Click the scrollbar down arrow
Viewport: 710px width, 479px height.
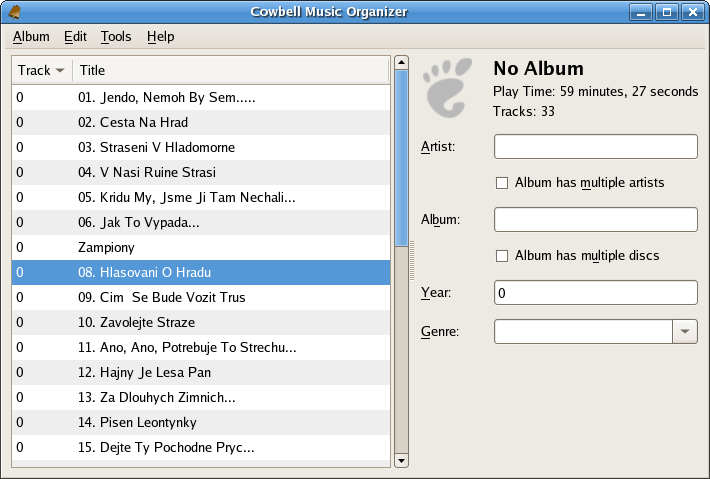pos(401,461)
